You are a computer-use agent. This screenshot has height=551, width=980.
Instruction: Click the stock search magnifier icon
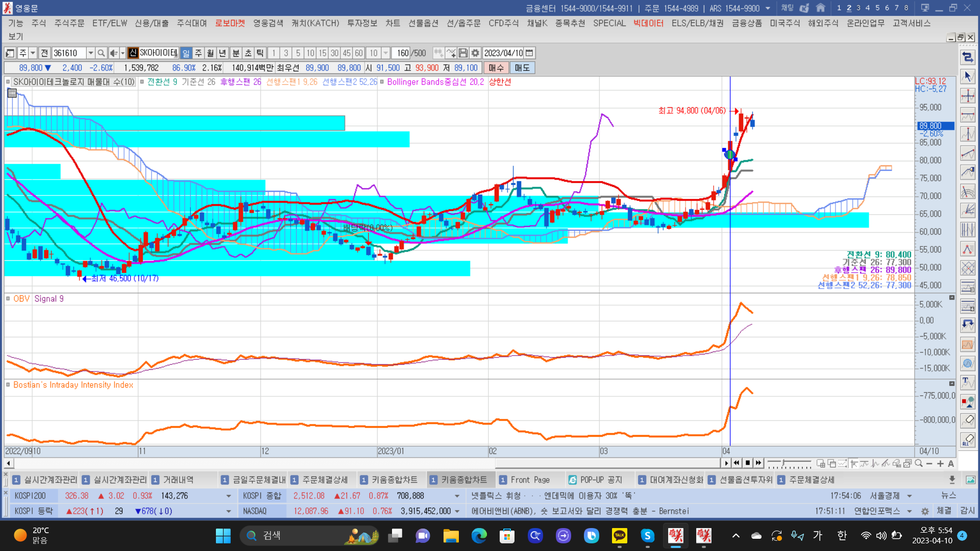(x=101, y=53)
